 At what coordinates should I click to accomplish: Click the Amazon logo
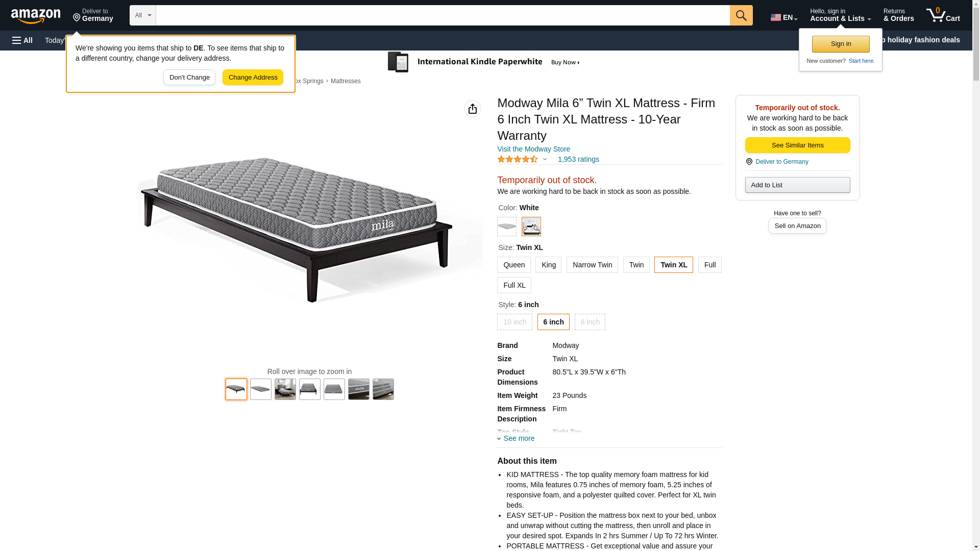(x=36, y=16)
